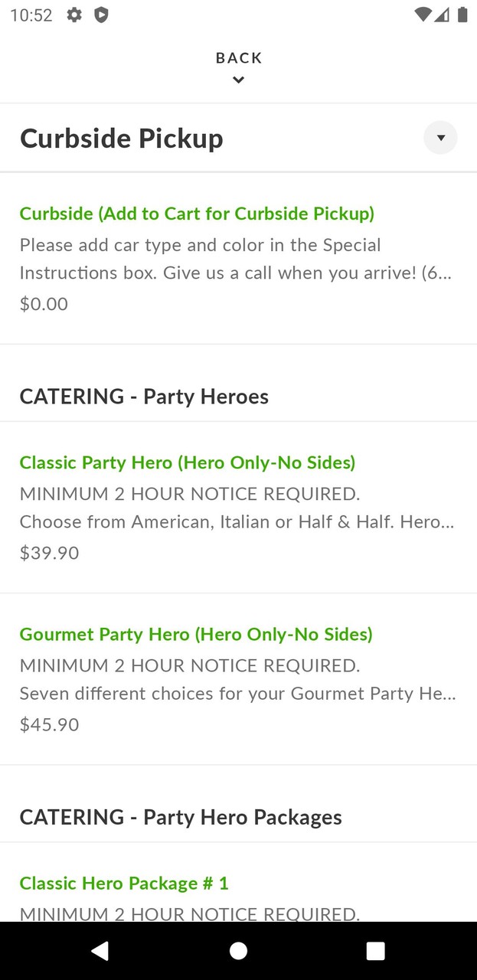Select Classic Party Hero (Hero Only-No Sides)
Image resolution: width=477 pixels, height=980 pixels.
(188, 462)
